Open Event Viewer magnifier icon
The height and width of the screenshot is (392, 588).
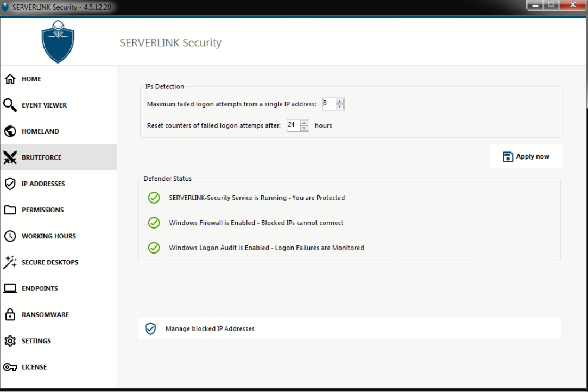pos(10,105)
